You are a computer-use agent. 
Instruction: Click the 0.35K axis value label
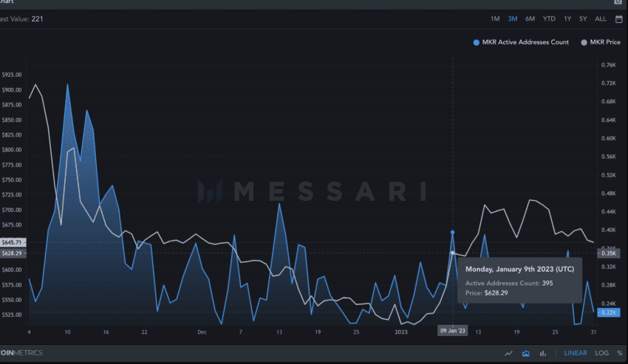tap(609, 253)
